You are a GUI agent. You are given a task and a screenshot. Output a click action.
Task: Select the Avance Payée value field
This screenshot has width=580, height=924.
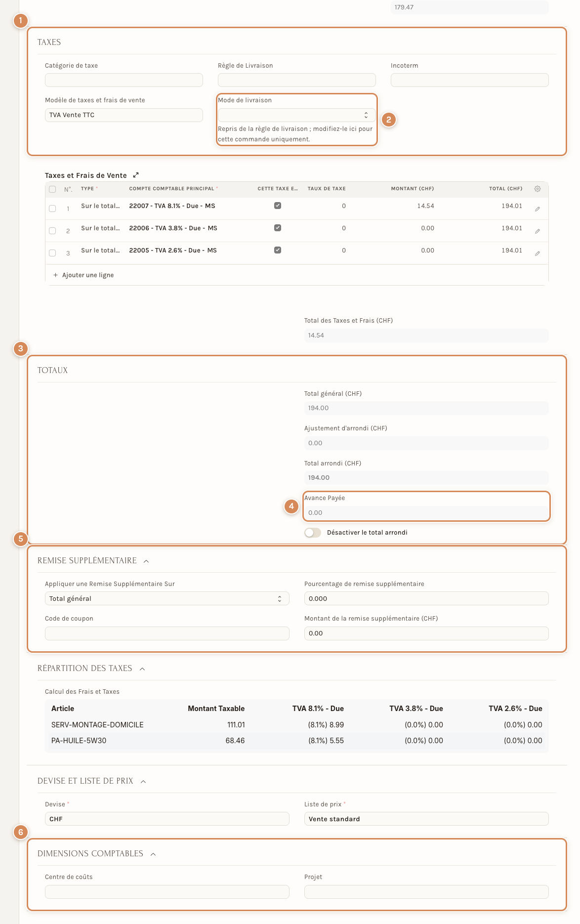tap(426, 513)
